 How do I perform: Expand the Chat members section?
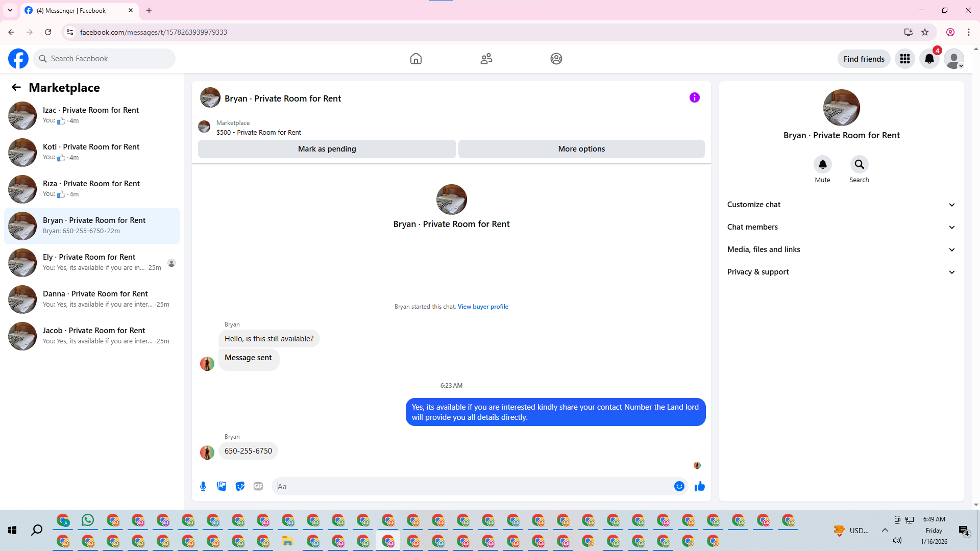pos(841,227)
